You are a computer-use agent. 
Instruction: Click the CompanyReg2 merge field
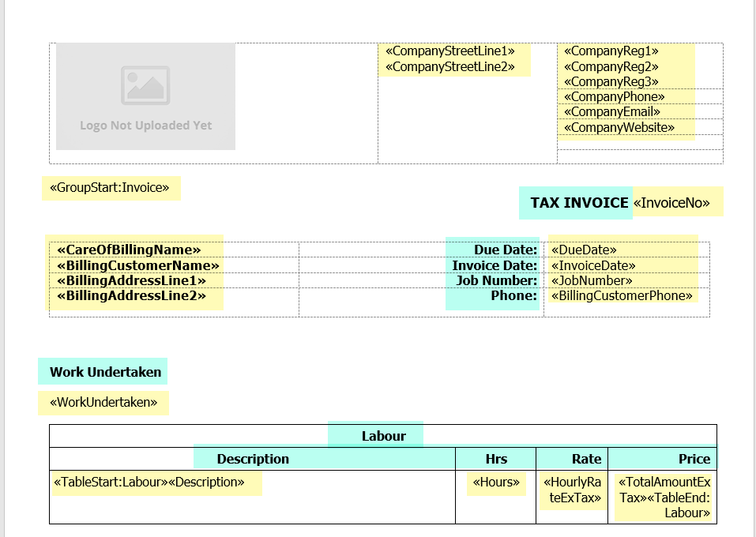pos(611,67)
